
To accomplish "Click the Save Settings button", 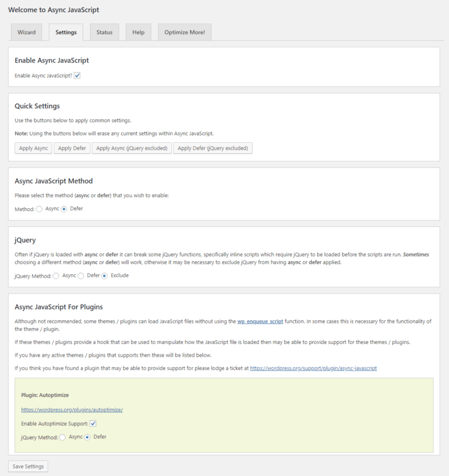I will (28, 466).
